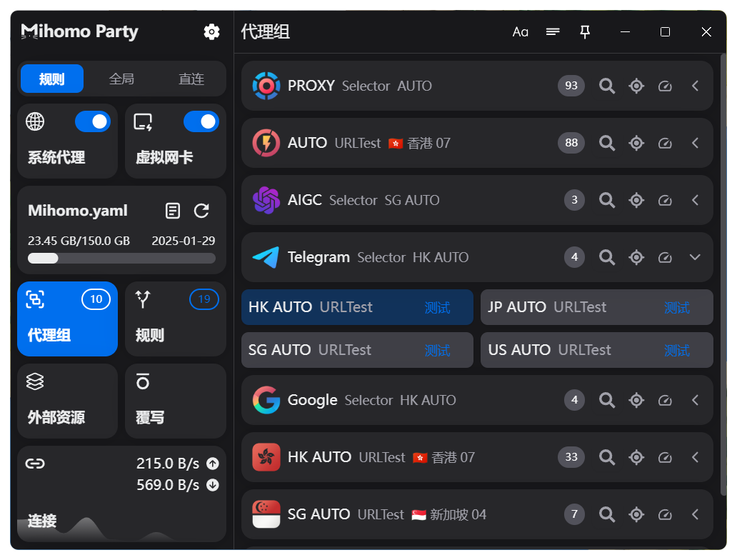Switch to 全局 global mode tab

click(x=121, y=79)
